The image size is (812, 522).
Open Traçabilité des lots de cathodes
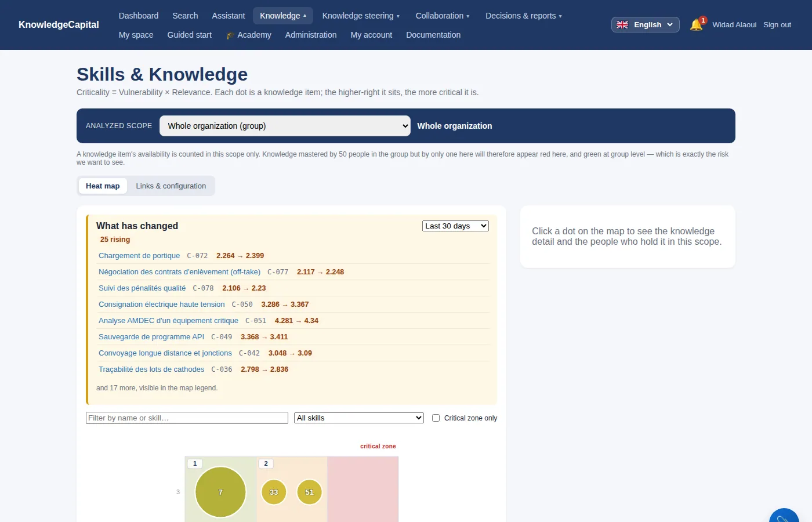tap(151, 369)
